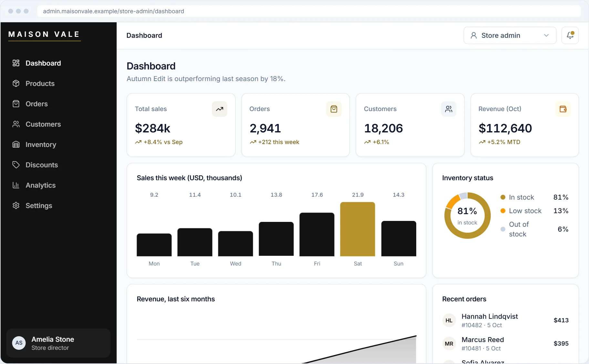Click the trending arrow icon on Total sales card
This screenshot has height=364, width=589.
point(220,109)
